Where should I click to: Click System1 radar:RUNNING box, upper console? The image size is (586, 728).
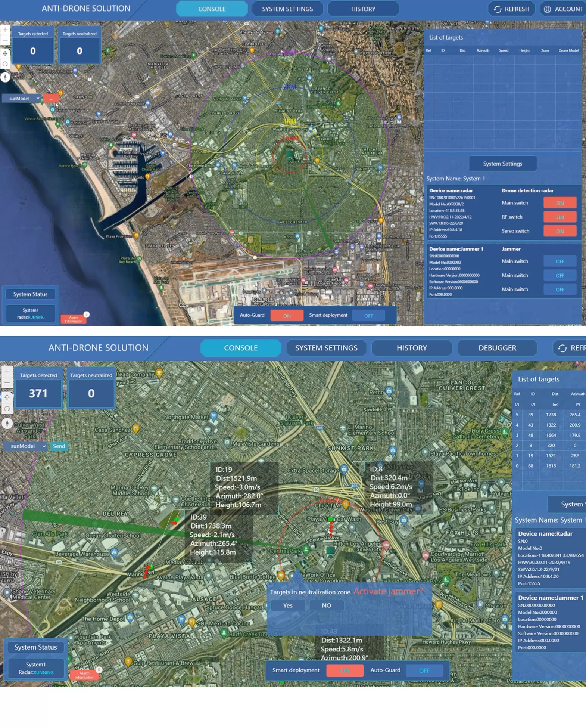31,313
